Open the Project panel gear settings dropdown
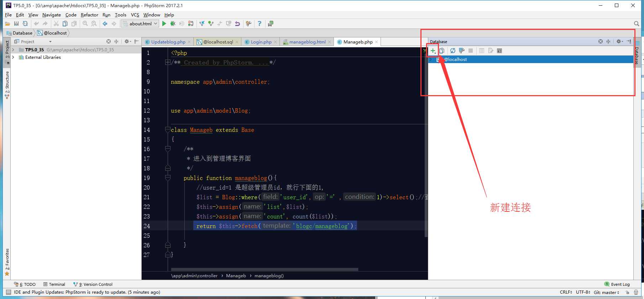 pos(127,41)
